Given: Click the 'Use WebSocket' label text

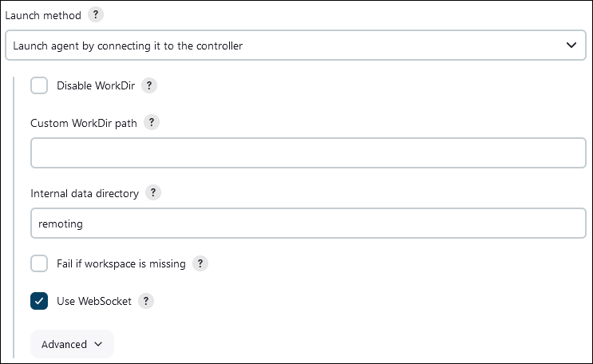Looking at the screenshot, I should coord(94,301).
